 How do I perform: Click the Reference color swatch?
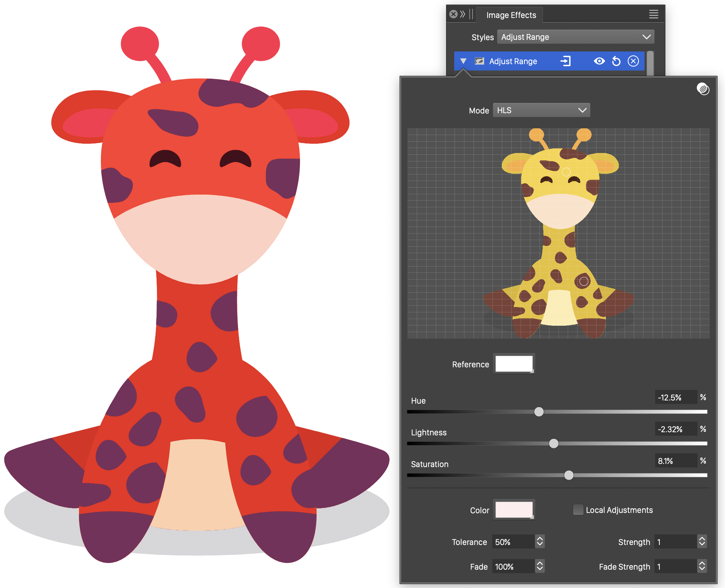(x=514, y=364)
